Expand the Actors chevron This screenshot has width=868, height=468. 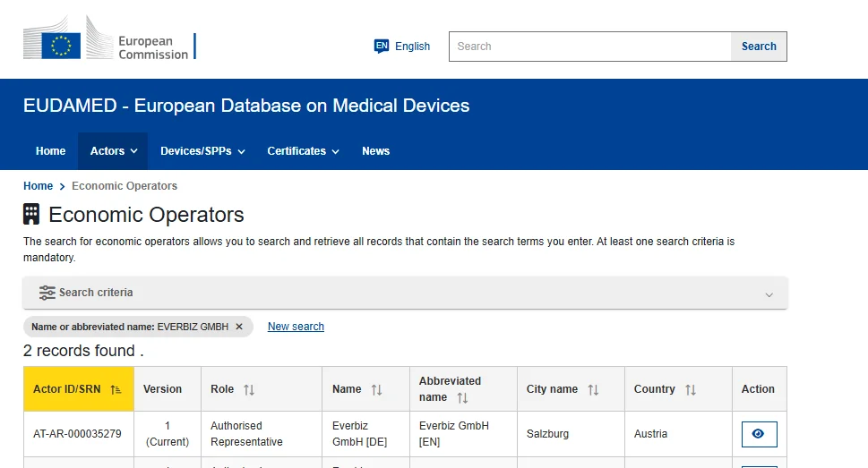134,151
